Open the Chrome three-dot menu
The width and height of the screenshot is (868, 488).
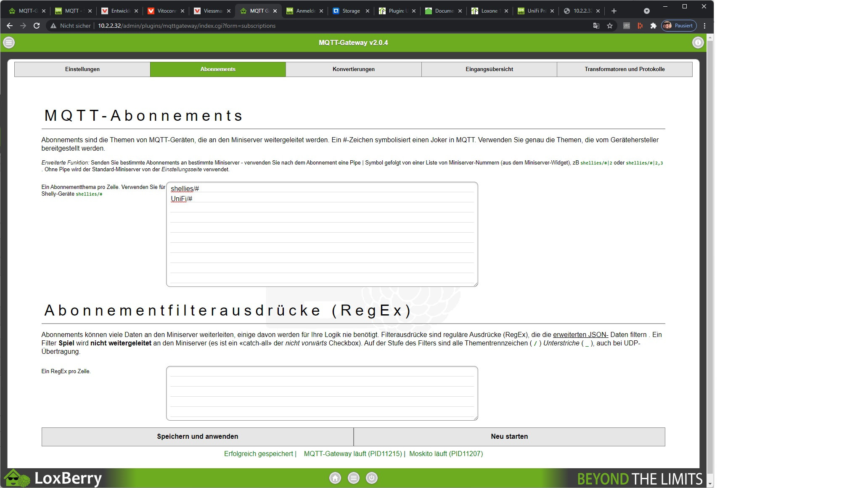(x=705, y=26)
